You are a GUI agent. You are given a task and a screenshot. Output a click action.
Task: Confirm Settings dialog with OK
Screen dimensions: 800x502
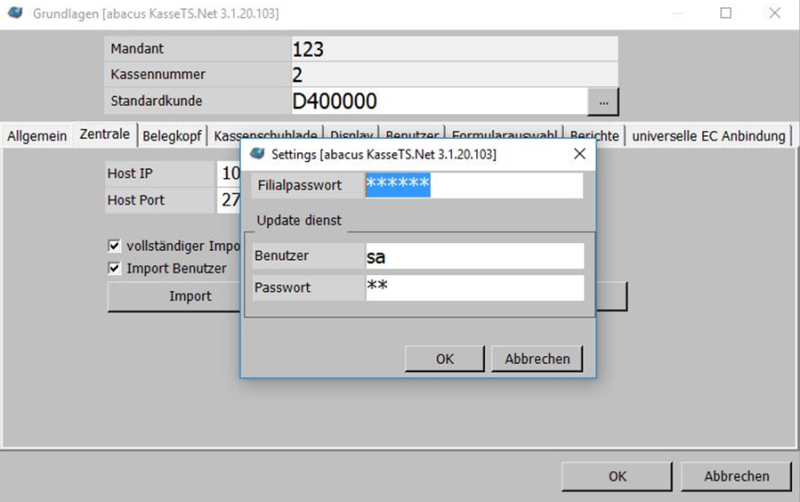pos(444,359)
